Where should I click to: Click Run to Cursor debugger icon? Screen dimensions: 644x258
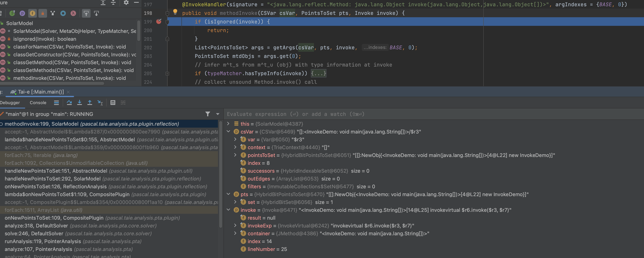tap(100, 103)
